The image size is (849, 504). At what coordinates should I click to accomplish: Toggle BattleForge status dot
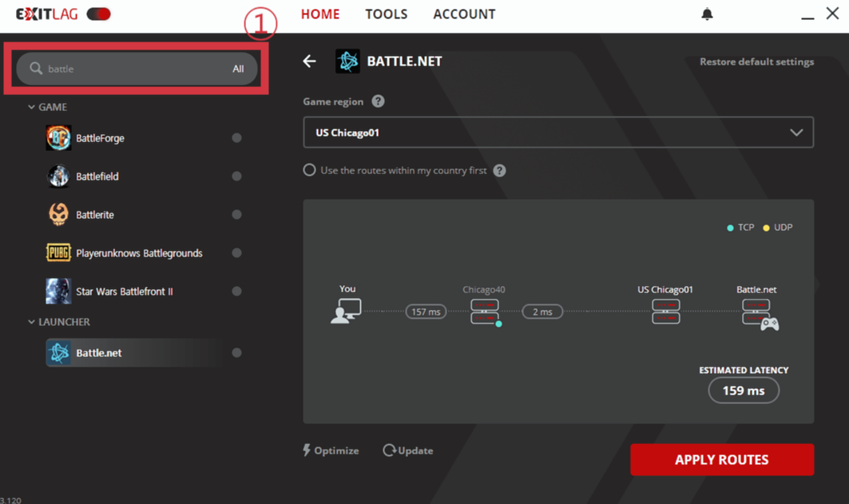tap(236, 137)
